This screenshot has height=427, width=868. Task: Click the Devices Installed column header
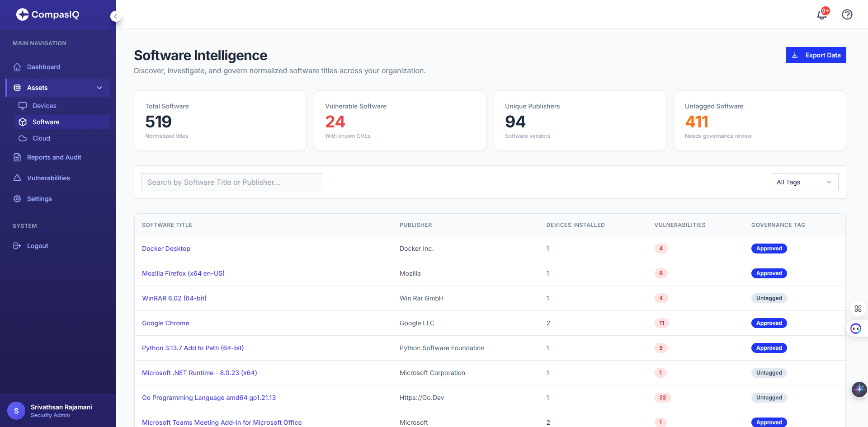[575, 225]
